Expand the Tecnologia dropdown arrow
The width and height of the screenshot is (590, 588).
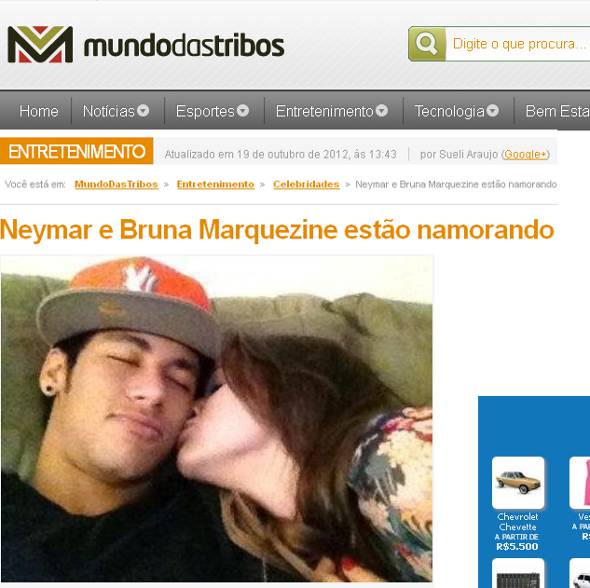click(493, 111)
